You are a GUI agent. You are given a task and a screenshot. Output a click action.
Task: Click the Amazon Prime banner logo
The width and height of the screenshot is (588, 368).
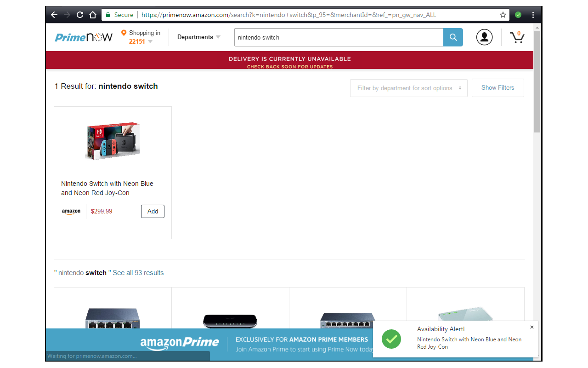point(180,343)
